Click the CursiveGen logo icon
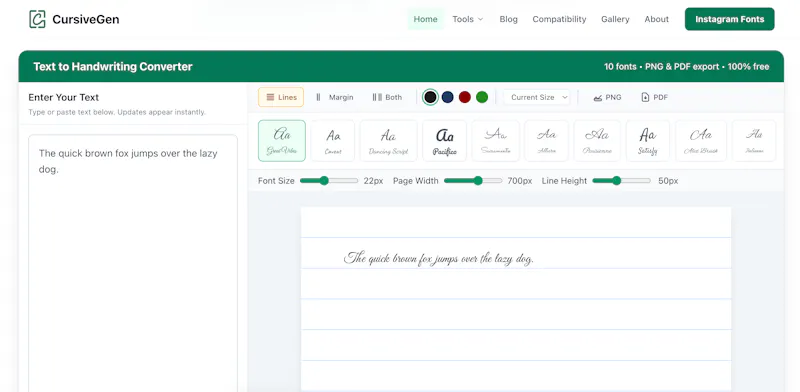The height and width of the screenshot is (392, 800). tap(37, 19)
